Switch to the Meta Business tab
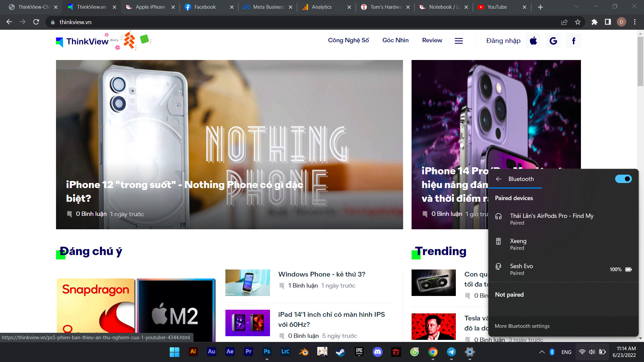Screen dimensions: 644x362 268,7
